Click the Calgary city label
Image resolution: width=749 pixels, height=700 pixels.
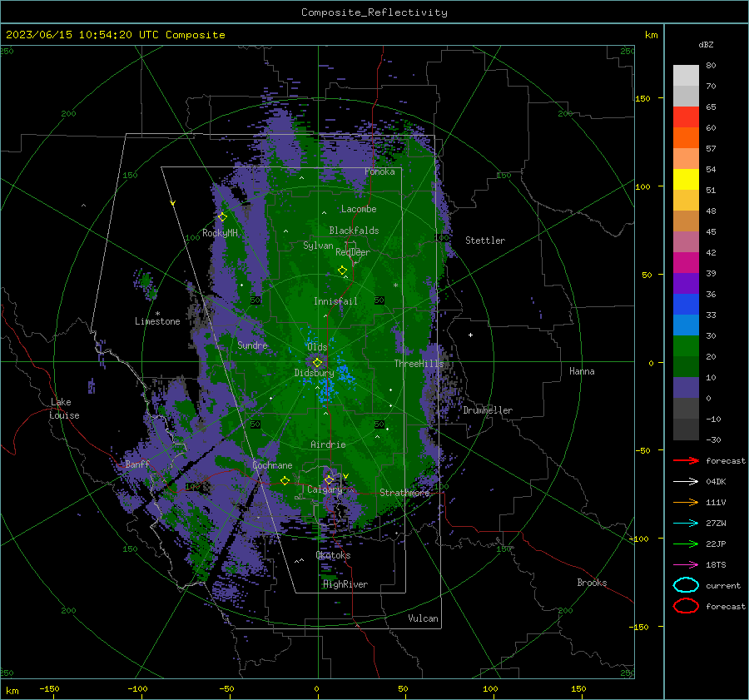[325, 489]
